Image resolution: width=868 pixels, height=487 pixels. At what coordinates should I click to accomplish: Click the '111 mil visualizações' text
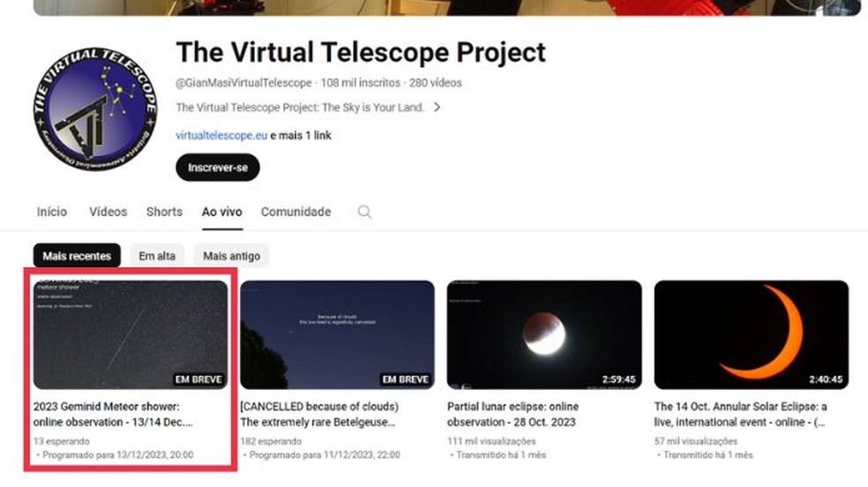coord(491,442)
